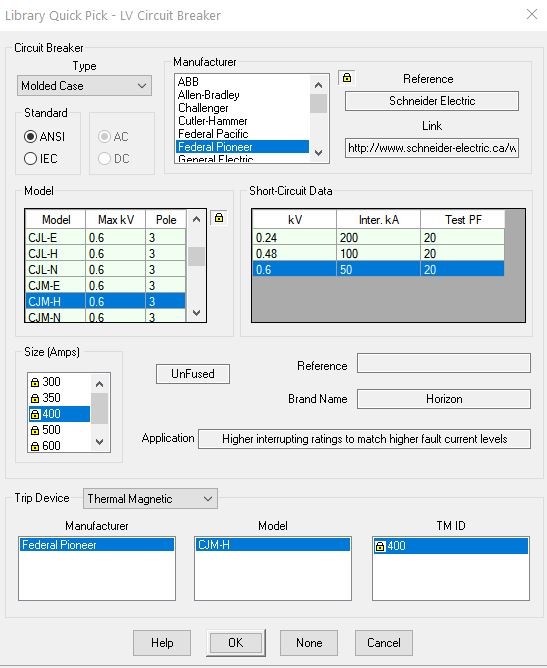
Task: Select Federal Pioneer in Trip Device Manufacturer list
Action: (x=97, y=545)
